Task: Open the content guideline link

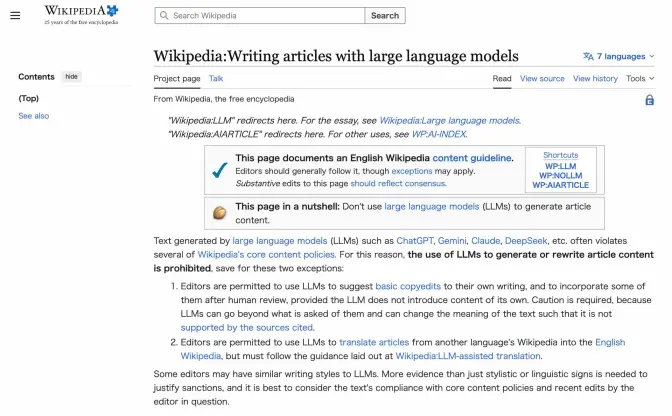Action: (x=472, y=158)
